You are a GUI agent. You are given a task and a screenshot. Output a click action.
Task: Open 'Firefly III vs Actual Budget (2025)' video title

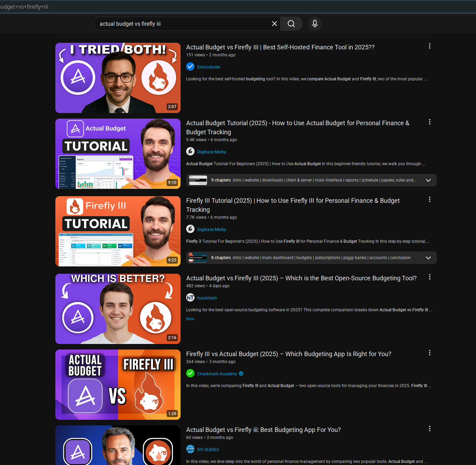(289, 354)
